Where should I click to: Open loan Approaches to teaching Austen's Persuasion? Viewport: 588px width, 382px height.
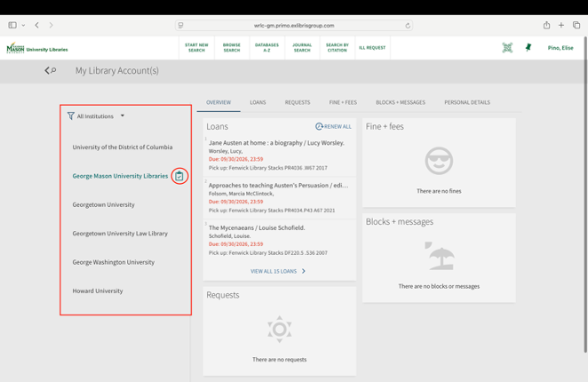click(x=278, y=186)
